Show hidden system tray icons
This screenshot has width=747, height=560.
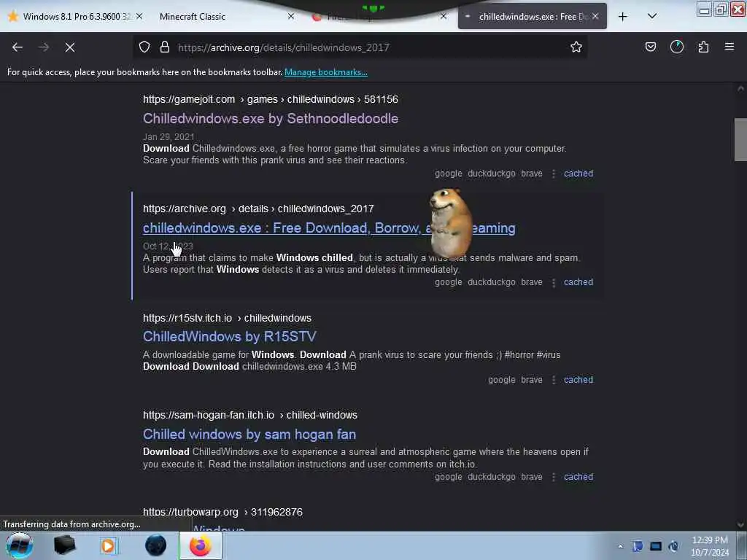click(x=620, y=546)
